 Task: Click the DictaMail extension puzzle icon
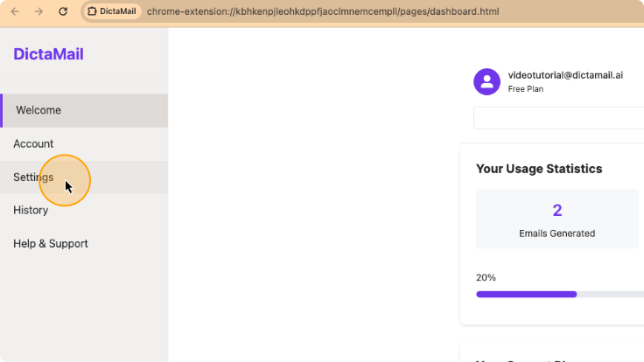[93, 11]
